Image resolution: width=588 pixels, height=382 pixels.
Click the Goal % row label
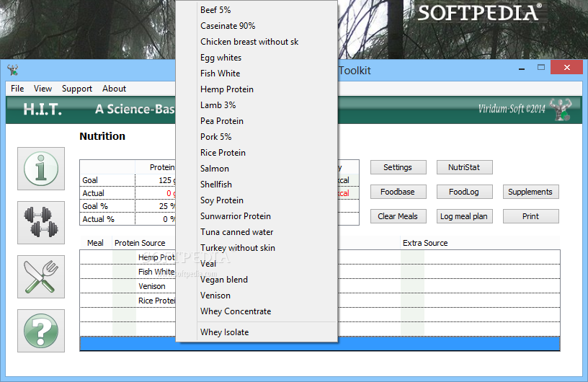[95, 206]
